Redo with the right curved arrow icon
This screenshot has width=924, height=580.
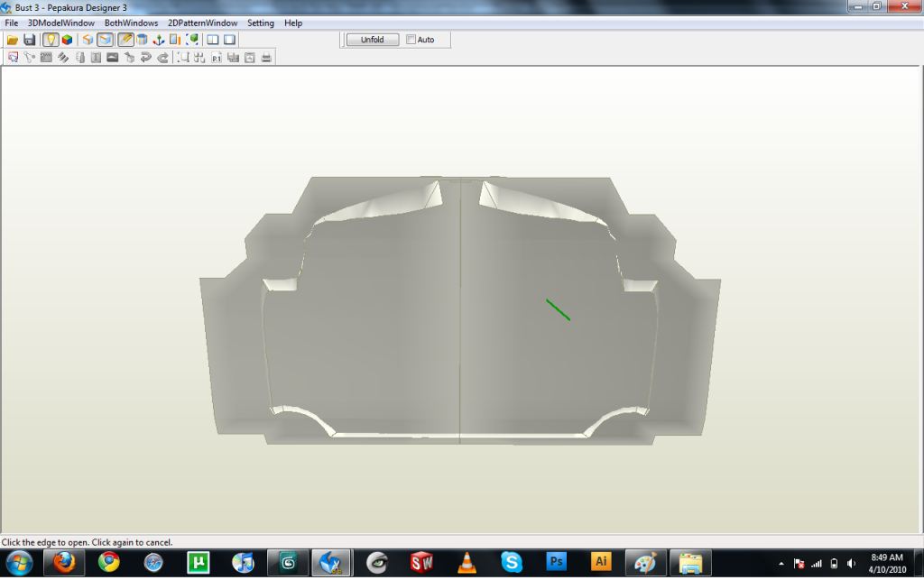click(x=162, y=57)
